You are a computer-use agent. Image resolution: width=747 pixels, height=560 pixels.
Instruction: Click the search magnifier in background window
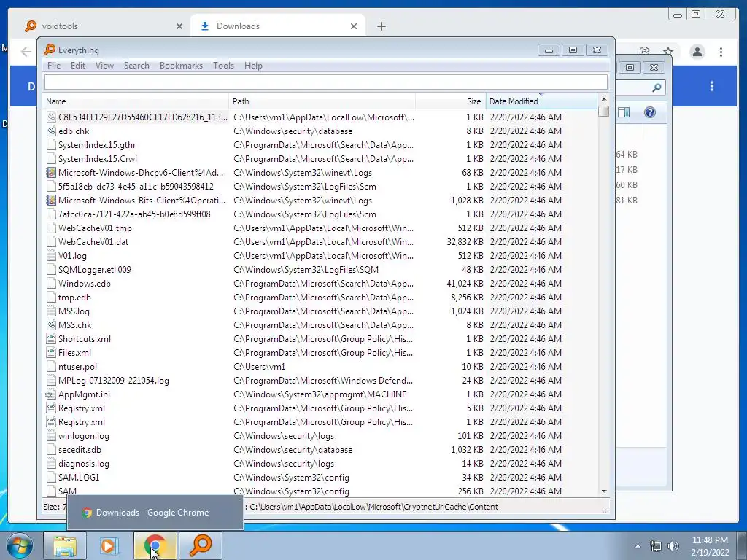(657, 87)
